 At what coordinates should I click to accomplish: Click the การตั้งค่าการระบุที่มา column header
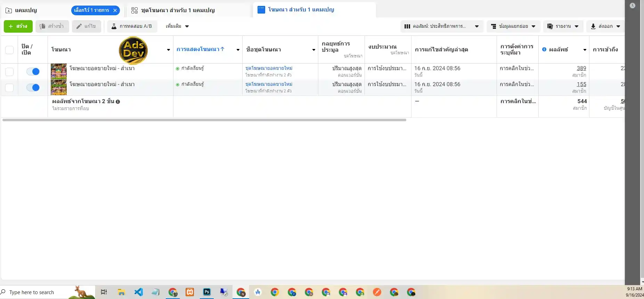(x=517, y=50)
